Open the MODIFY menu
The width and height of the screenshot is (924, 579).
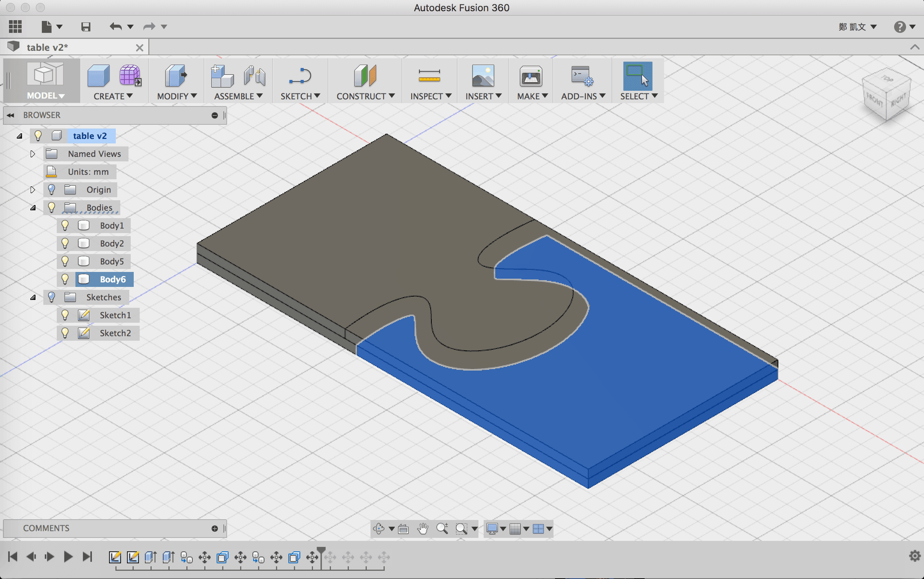177,96
